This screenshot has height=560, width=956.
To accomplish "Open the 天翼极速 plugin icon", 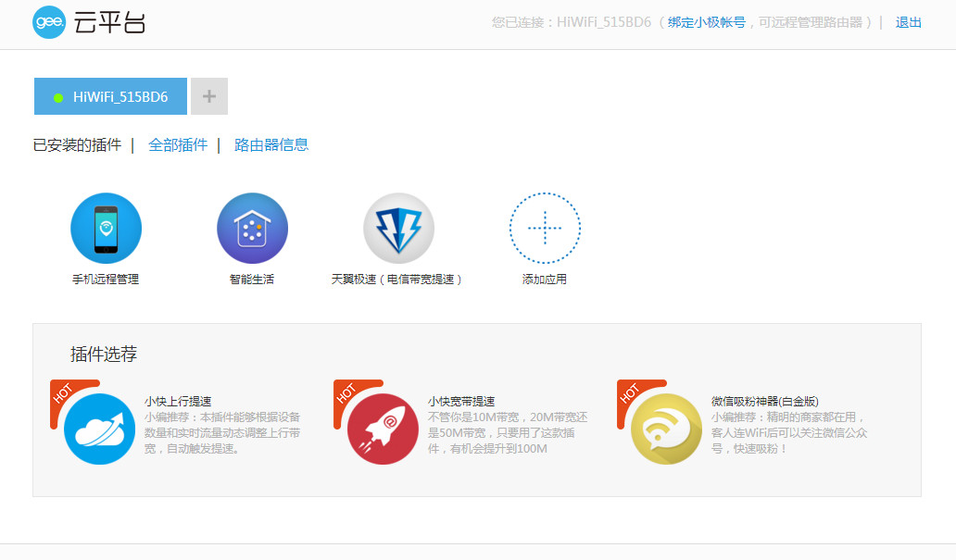I will pyautogui.click(x=398, y=229).
